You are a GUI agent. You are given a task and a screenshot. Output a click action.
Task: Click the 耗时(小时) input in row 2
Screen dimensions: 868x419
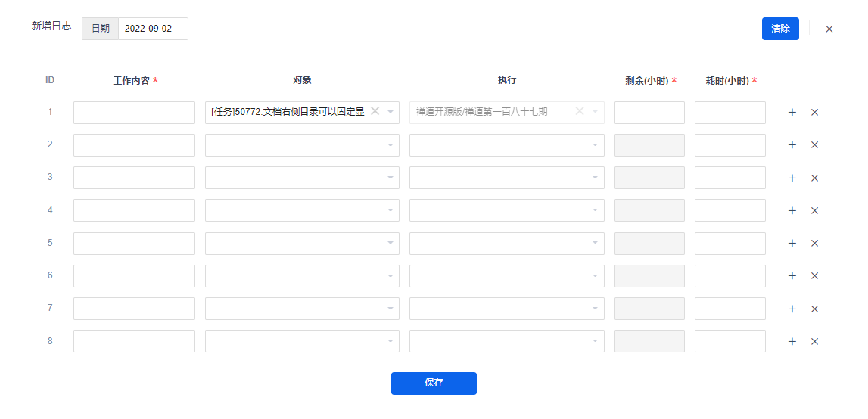[x=730, y=145]
